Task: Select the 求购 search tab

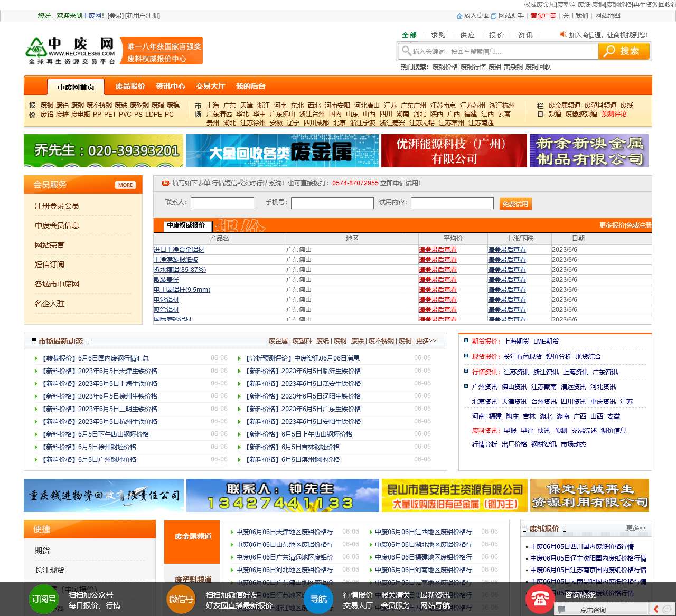Action: [438, 35]
